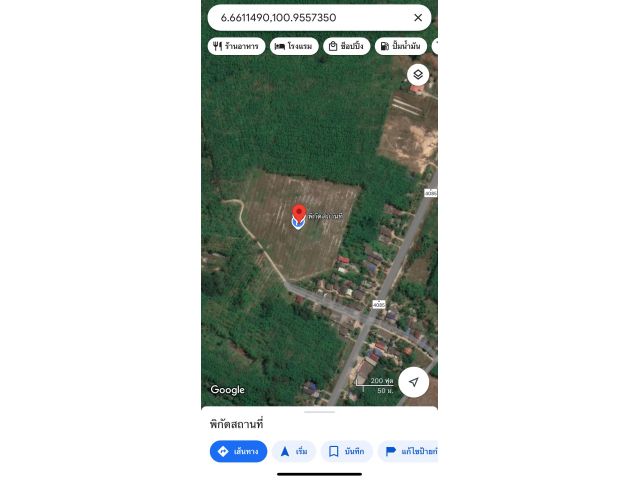Viewport: 640px width, 480px height.
Task: Start directions with เส้นทาง button
Action: click(x=238, y=451)
